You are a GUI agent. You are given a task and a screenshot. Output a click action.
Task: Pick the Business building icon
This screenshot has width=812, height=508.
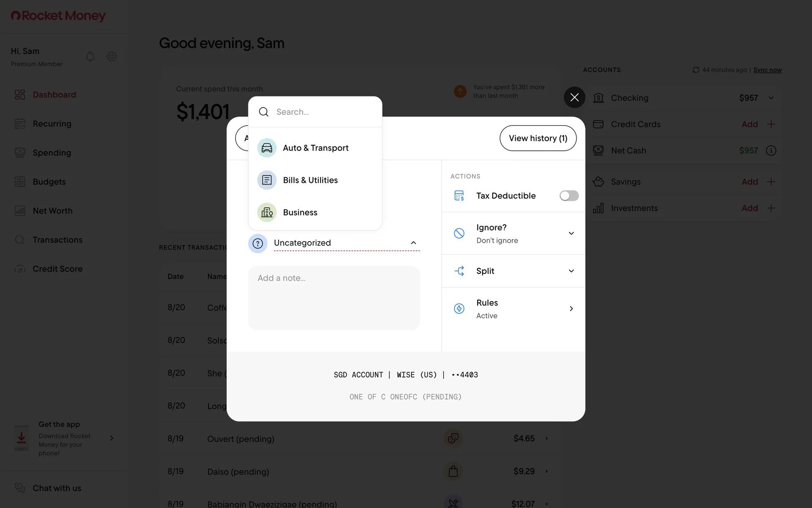click(x=267, y=212)
